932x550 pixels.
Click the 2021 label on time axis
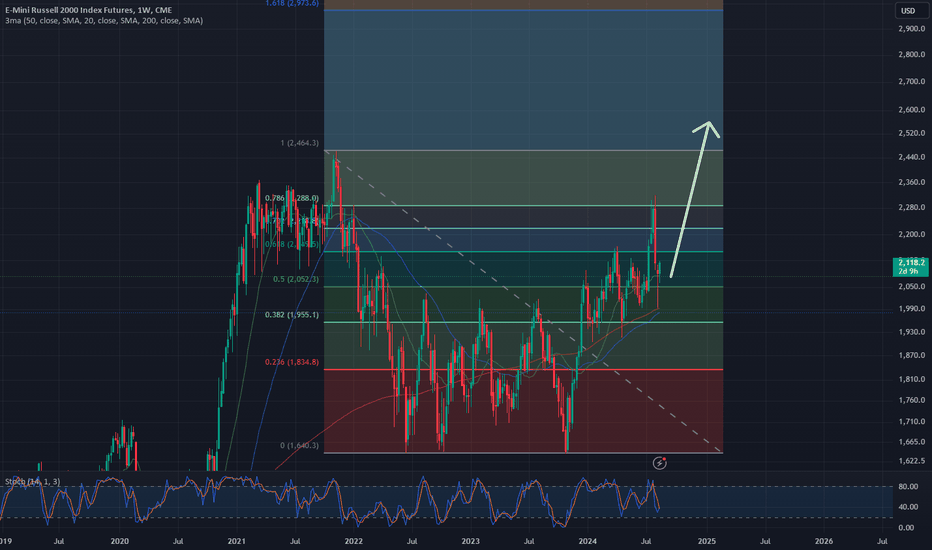(237, 541)
